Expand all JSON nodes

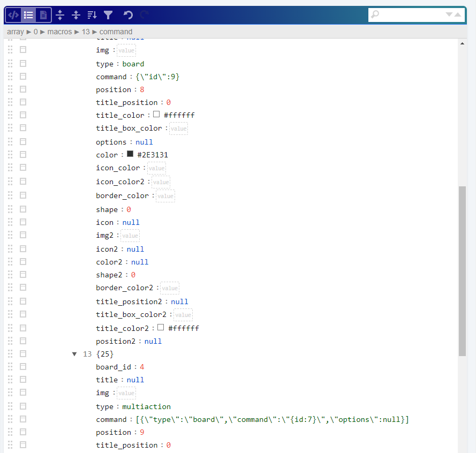(59, 15)
